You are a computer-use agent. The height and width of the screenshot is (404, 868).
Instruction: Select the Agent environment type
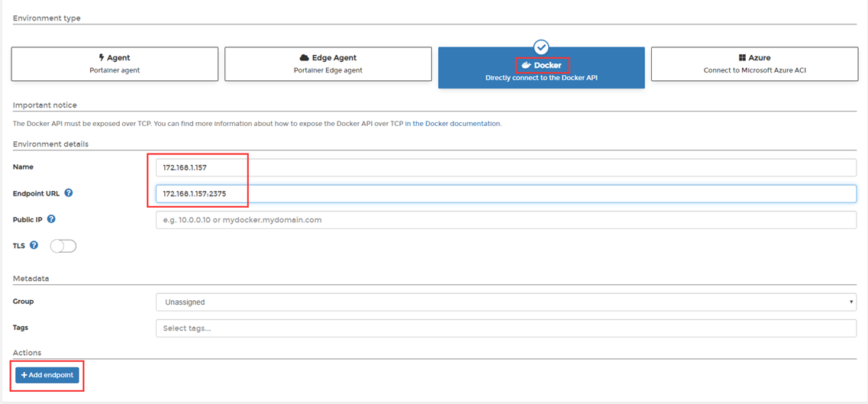pos(115,64)
